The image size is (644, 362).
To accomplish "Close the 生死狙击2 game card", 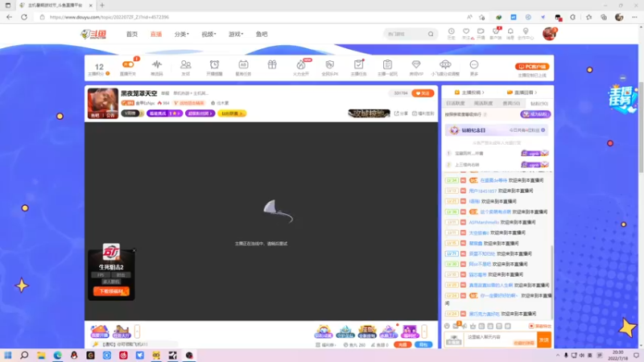I will 134,250.
